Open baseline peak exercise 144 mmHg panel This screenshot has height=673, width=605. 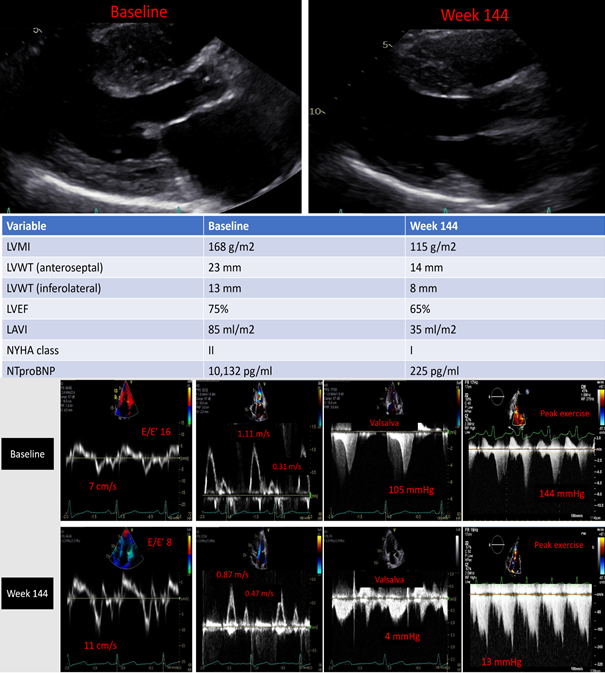tap(530, 456)
